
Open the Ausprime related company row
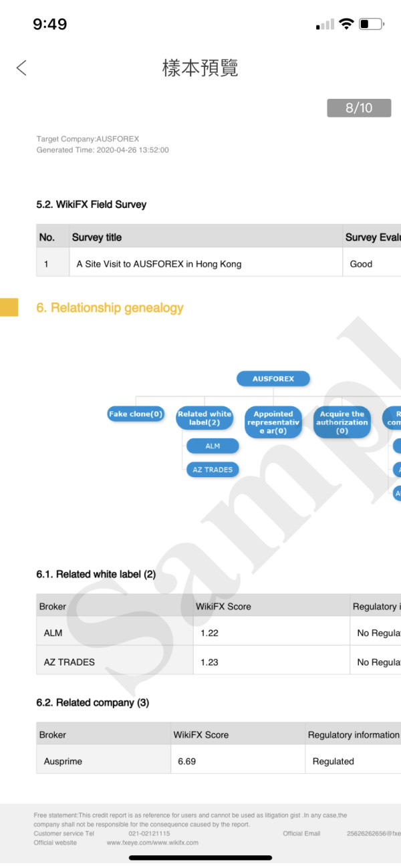click(219, 761)
